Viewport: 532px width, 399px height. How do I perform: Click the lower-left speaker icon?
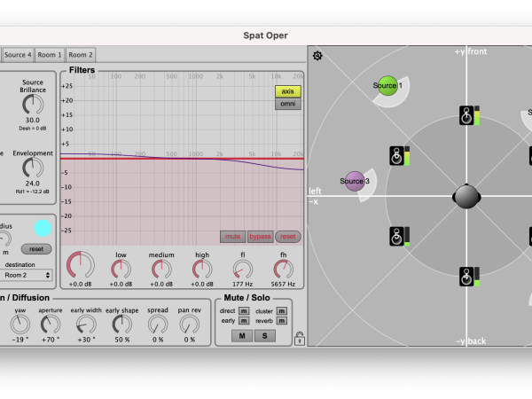(398, 236)
